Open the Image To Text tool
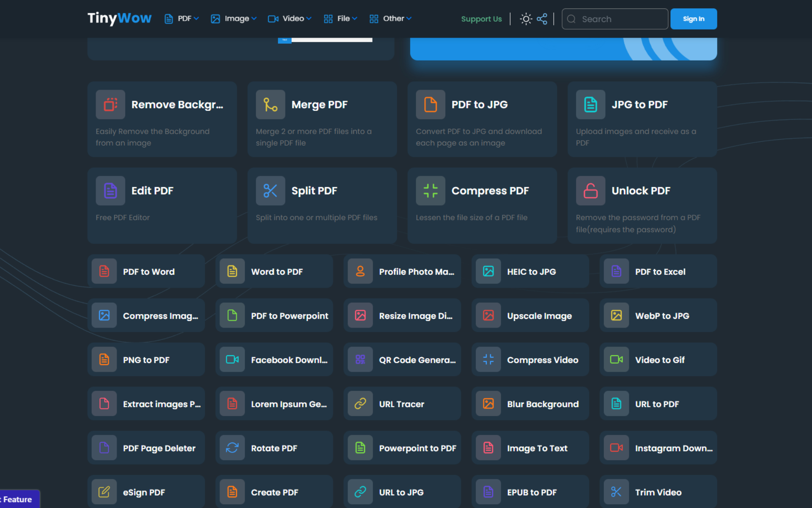 pos(530,447)
